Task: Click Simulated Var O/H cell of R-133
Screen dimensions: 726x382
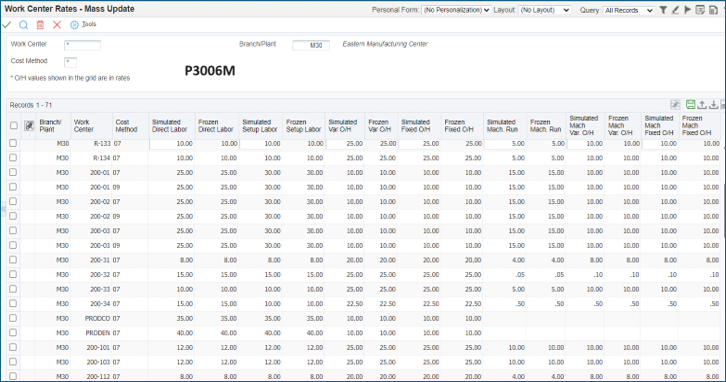Action: pos(345,144)
